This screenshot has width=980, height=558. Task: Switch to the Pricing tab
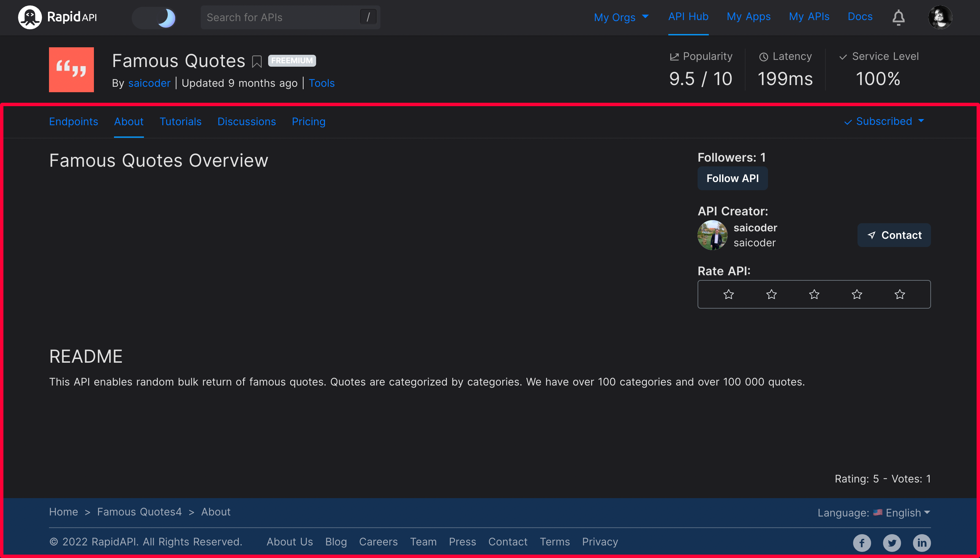(x=308, y=121)
